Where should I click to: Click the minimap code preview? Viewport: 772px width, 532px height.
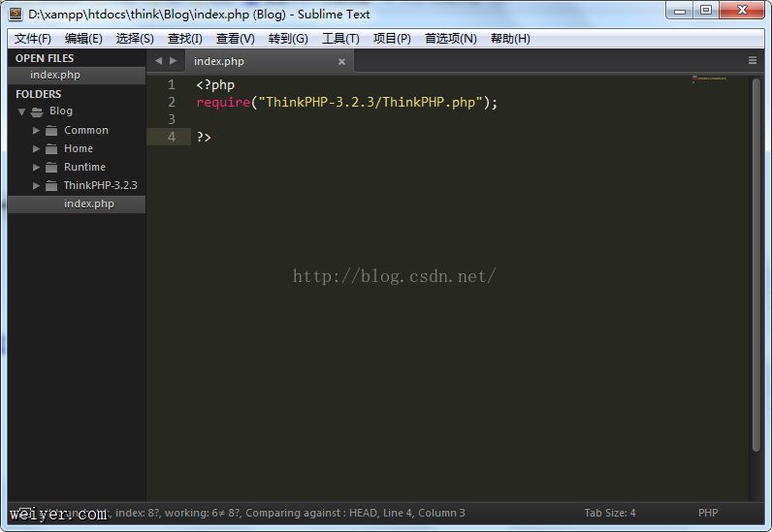click(709, 78)
